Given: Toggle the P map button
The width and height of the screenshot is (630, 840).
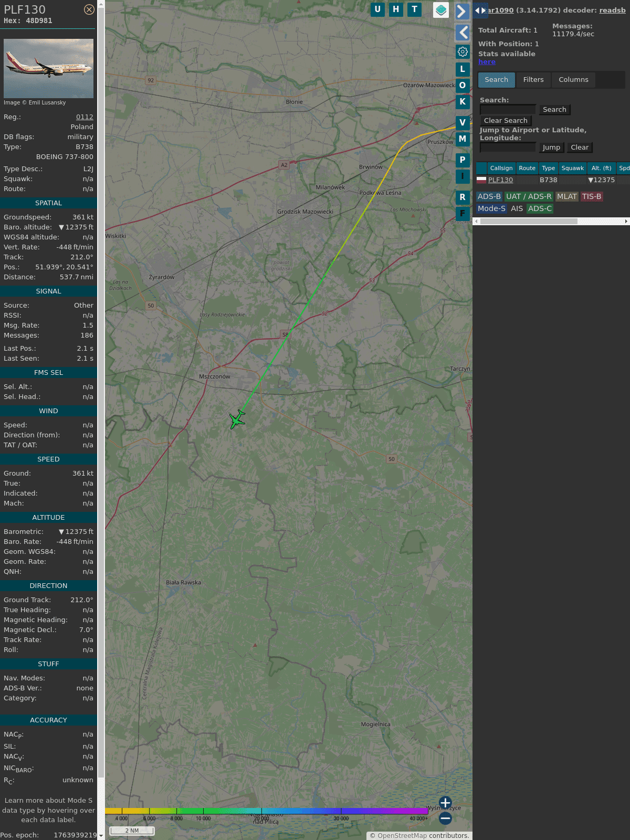Looking at the screenshot, I should (463, 160).
